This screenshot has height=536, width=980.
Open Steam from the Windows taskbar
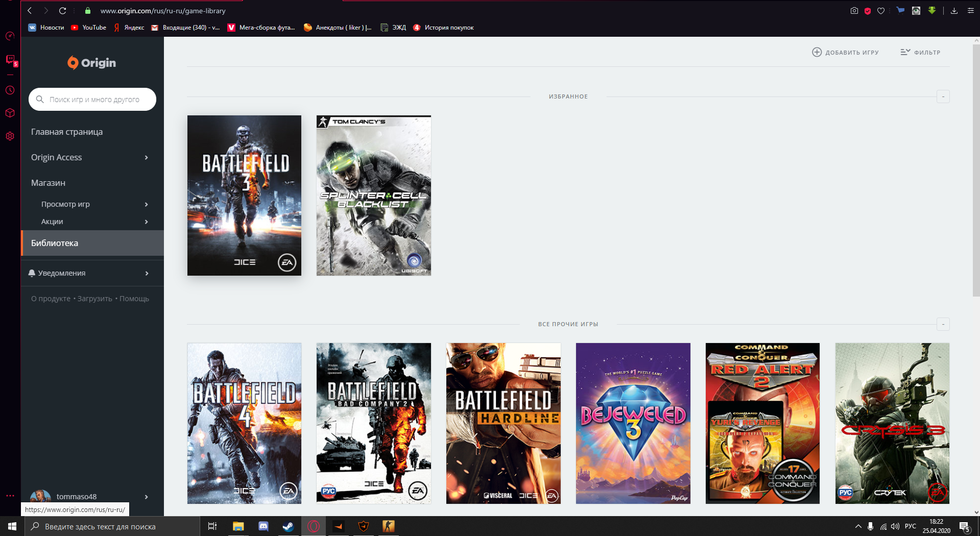pyautogui.click(x=289, y=526)
